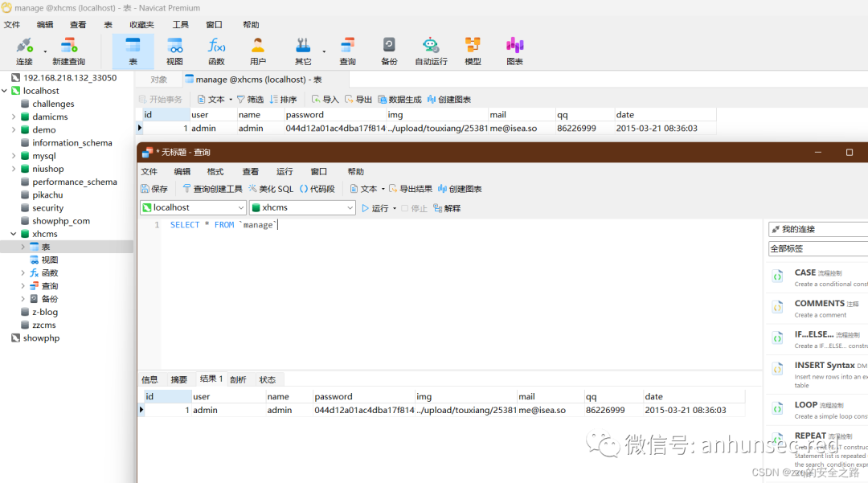Select the 表 table toolbar icon
The width and height of the screenshot is (868, 483).
133,51
